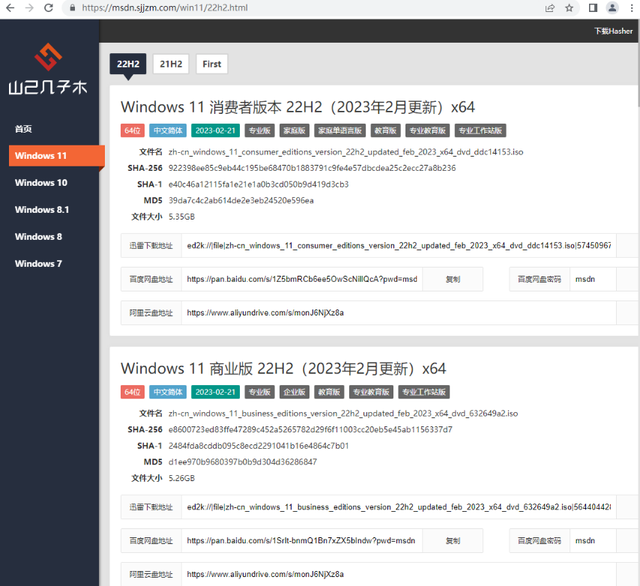Click the consumer edition SHA-1 hash
The image size is (640, 586).
(x=258, y=184)
